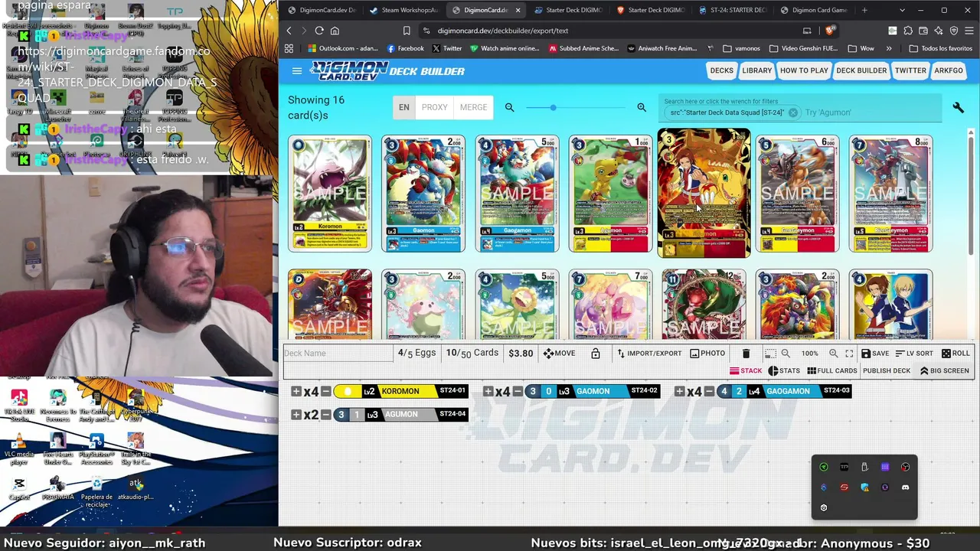Screen dimensions: 980x551
Task: Remove one Agumon copy
Action: coord(326,415)
